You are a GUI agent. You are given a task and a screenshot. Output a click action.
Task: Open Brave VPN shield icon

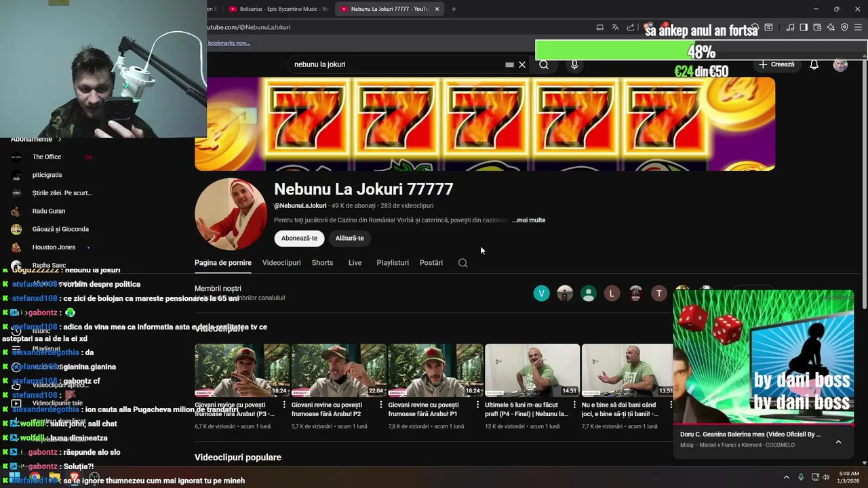click(x=844, y=27)
